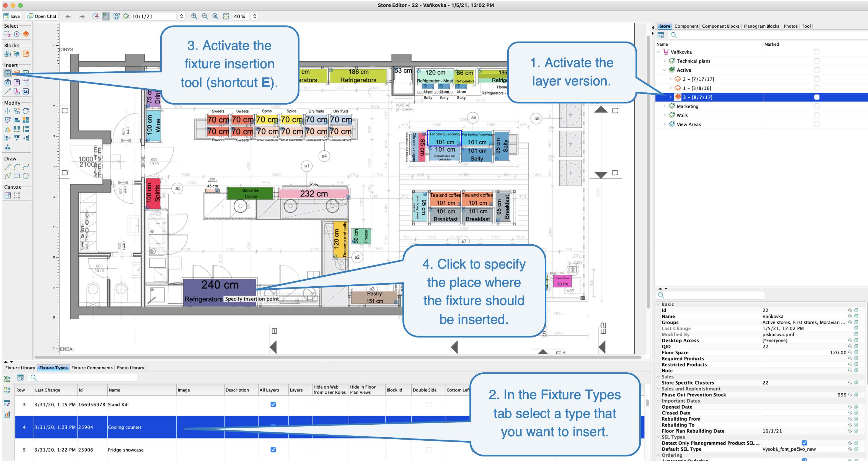This screenshot has width=868, height=462.
Task: Click the zoom in magnifier icon
Action: (194, 16)
